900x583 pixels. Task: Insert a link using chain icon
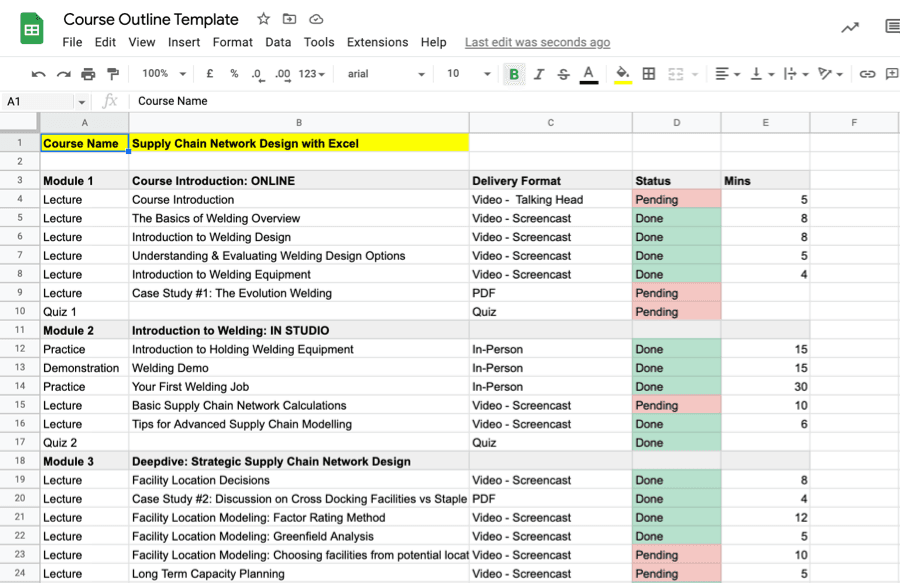867,74
